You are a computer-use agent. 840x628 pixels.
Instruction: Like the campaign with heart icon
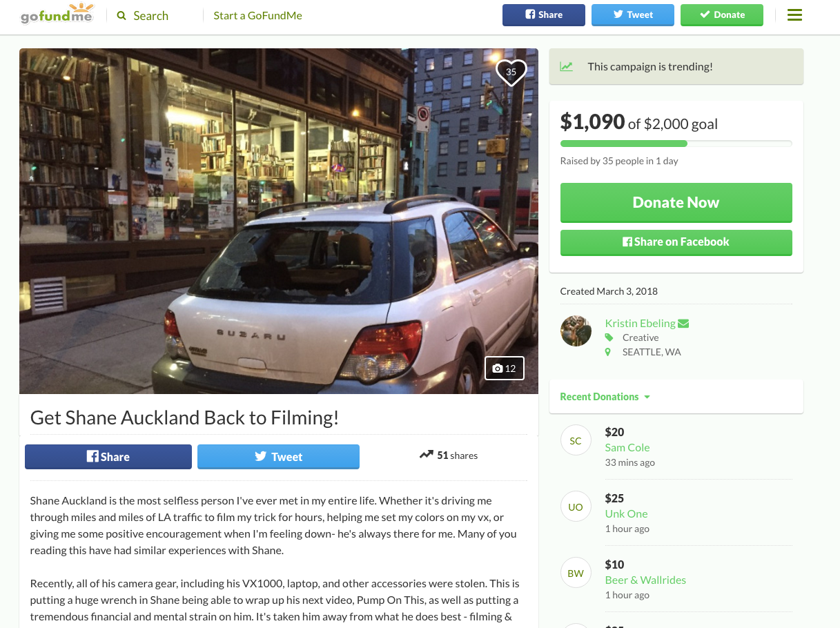coord(511,72)
